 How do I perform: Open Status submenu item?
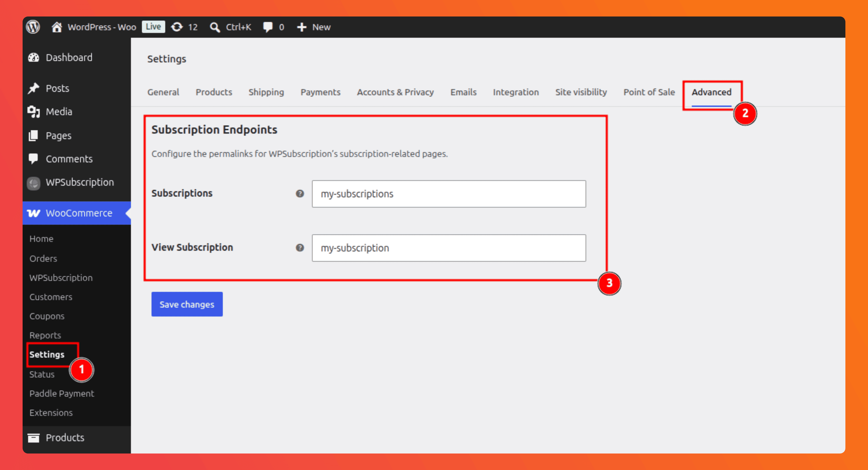(x=42, y=374)
